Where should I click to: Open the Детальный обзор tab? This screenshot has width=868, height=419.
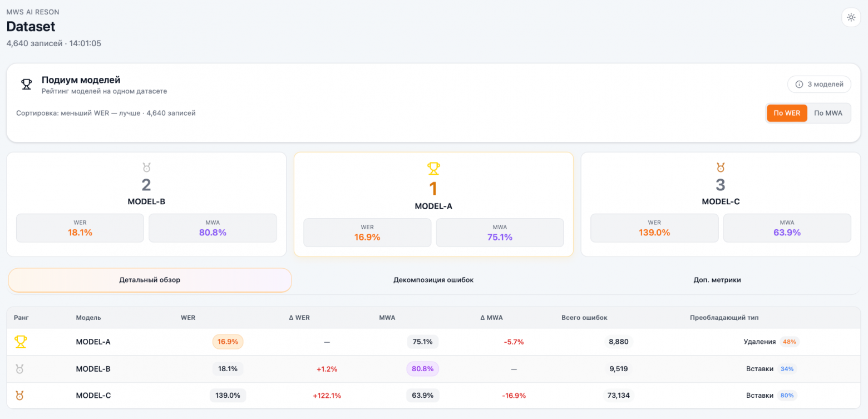pyautogui.click(x=150, y=280)
